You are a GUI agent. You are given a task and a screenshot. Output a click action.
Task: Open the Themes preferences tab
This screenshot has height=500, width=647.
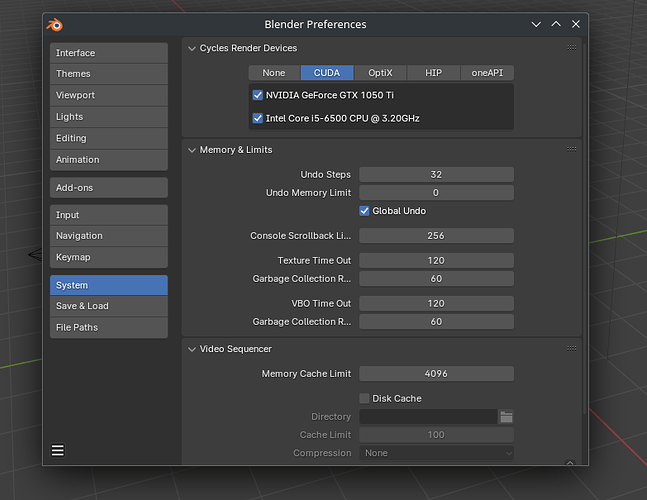109,74
